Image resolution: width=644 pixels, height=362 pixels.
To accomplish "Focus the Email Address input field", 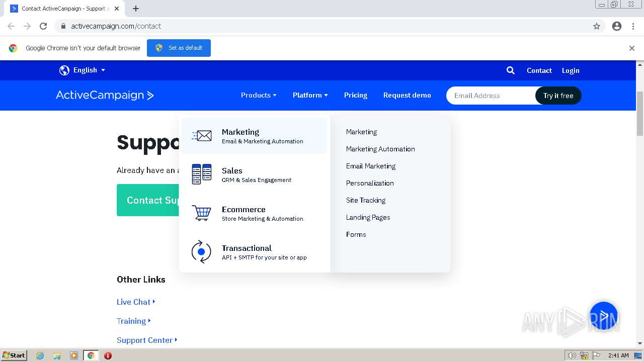I will [491, 96].
